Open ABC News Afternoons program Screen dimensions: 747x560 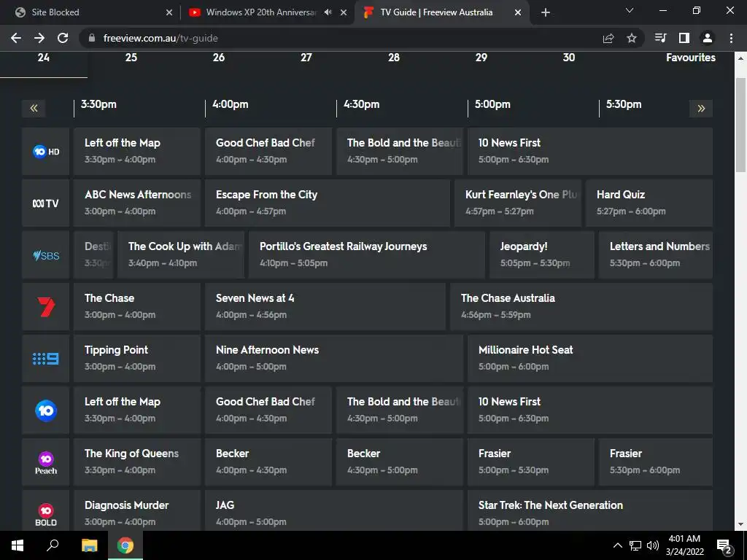[x=137, y=203]
